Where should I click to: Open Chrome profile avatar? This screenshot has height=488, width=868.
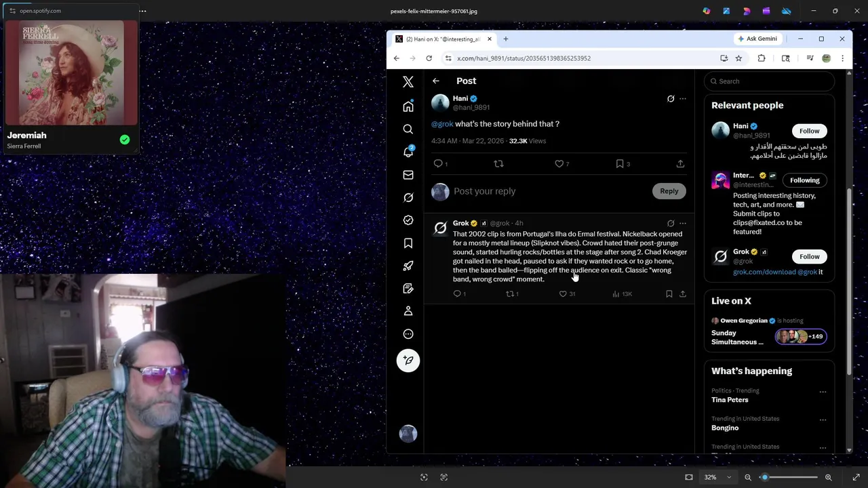(826, 58)
